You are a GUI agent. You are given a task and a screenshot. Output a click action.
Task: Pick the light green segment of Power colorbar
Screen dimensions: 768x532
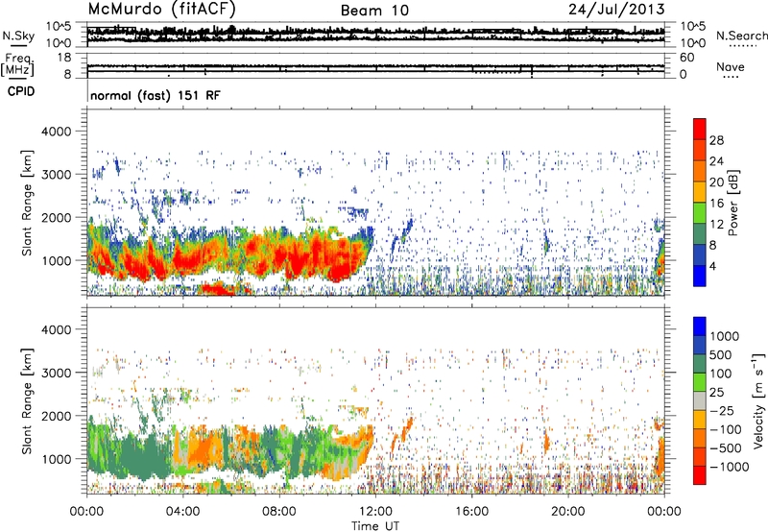(700, 213)
